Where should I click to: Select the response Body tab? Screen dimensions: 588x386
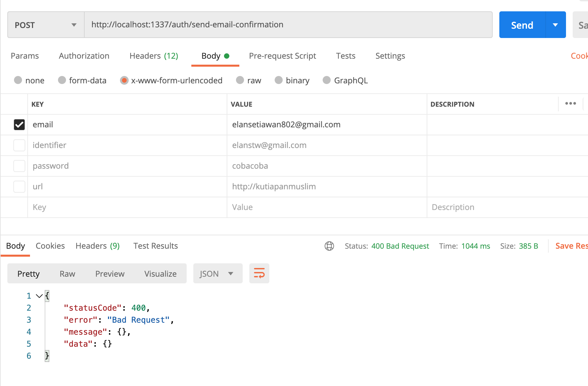[x=15, y=246]
